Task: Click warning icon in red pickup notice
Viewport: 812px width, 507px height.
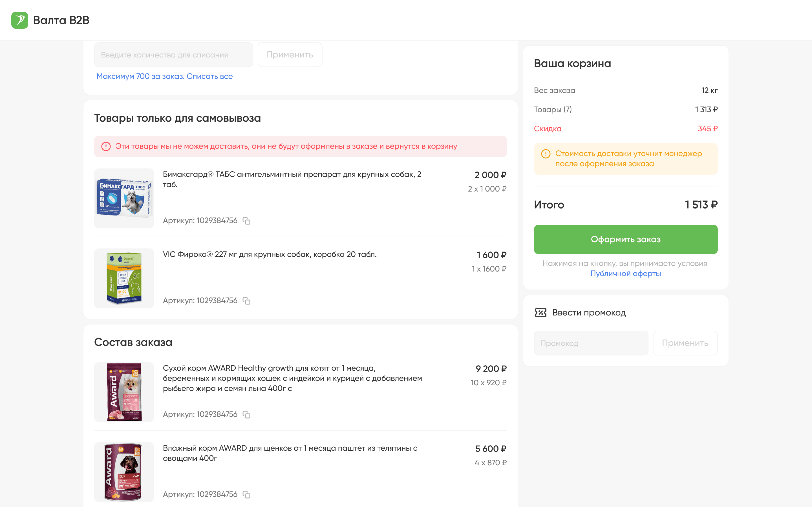Action: click(106, 146)
